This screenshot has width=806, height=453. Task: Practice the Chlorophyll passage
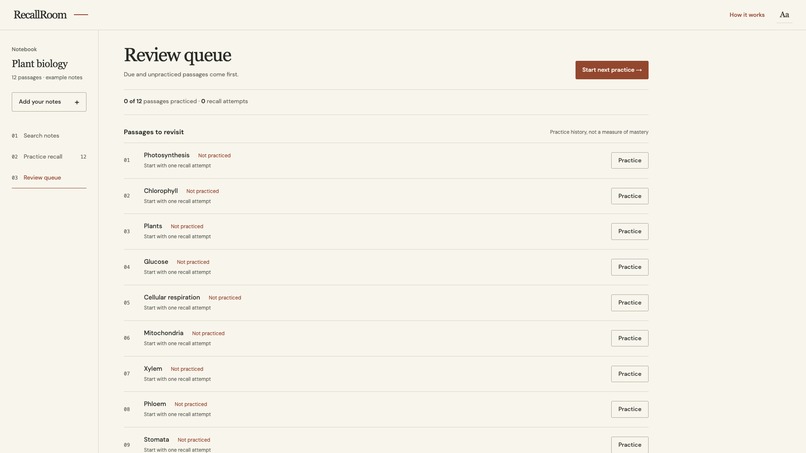(630, 196)
